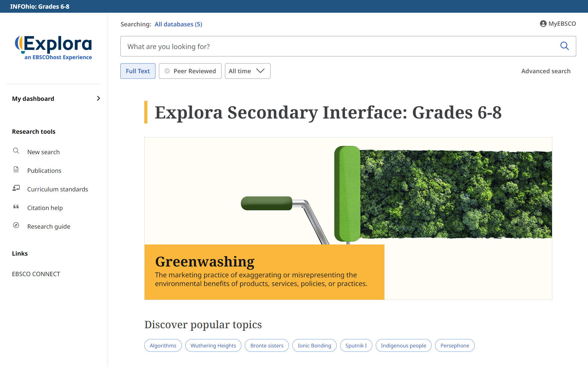
Task: Open New search from Research tools
Action: (43, 152)
